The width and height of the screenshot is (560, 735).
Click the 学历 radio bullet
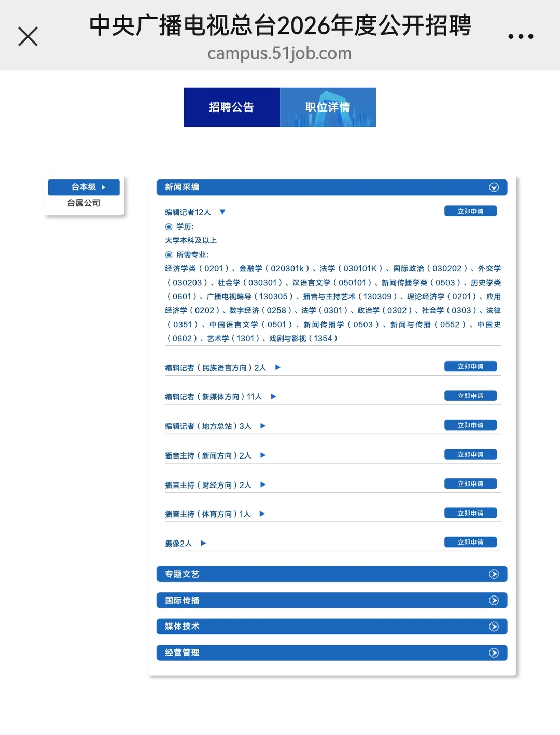(x=169, y=227)
